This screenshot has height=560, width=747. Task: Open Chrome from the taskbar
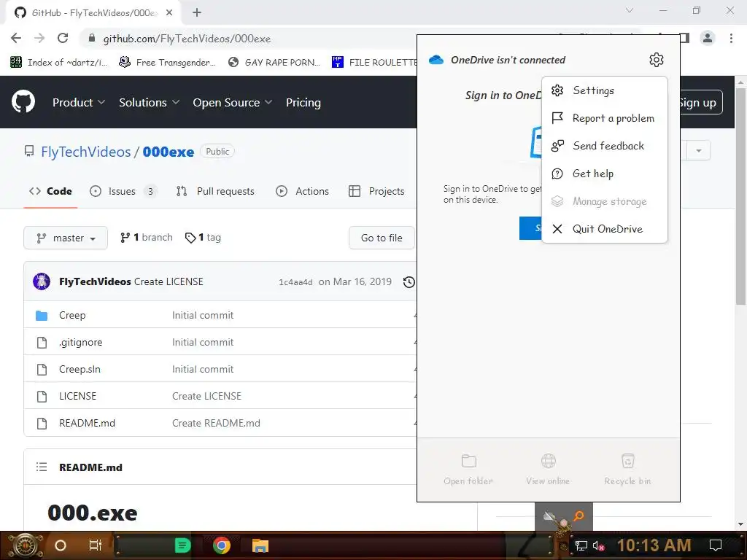point(222,545)
